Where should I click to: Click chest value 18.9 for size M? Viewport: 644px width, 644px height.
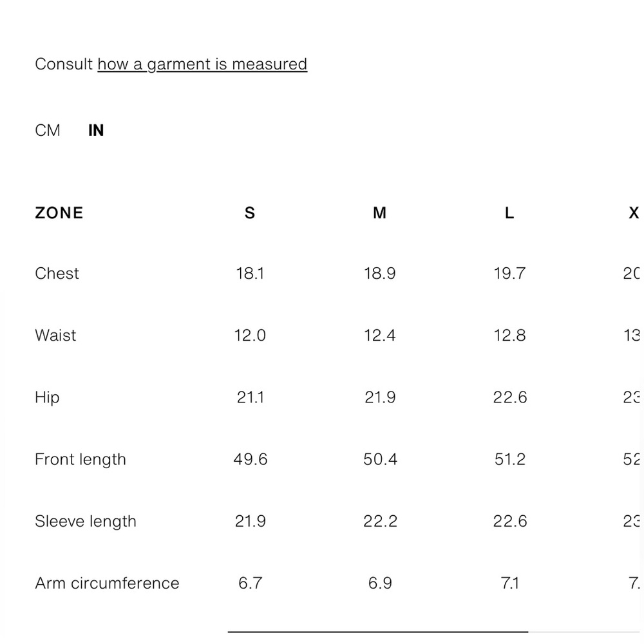click(380, 274)
